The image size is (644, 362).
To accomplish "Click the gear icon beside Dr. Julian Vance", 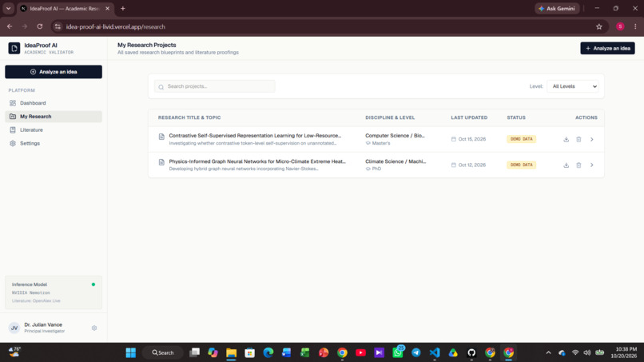I will tap(94, 328).
